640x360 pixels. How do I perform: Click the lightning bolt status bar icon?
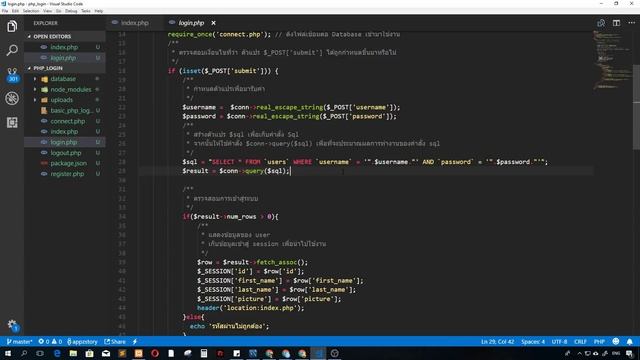(135, 342)
